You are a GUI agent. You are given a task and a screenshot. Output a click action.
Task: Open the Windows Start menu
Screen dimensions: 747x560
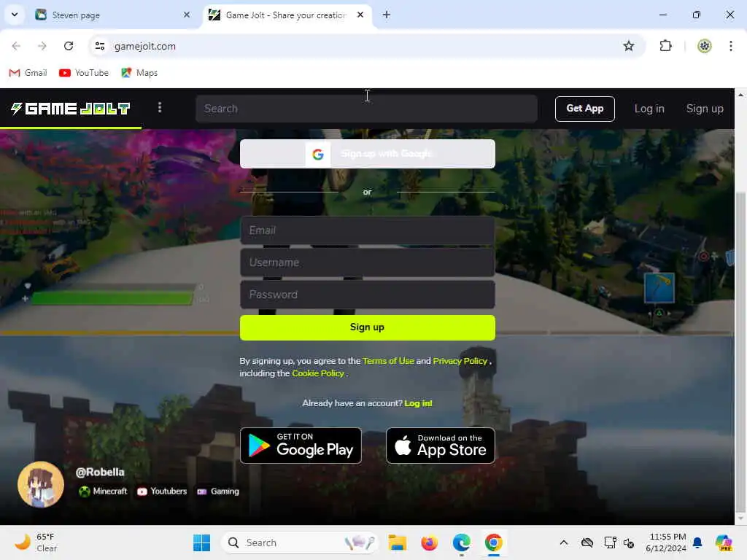pyautogui.click(x=202, y=542)
